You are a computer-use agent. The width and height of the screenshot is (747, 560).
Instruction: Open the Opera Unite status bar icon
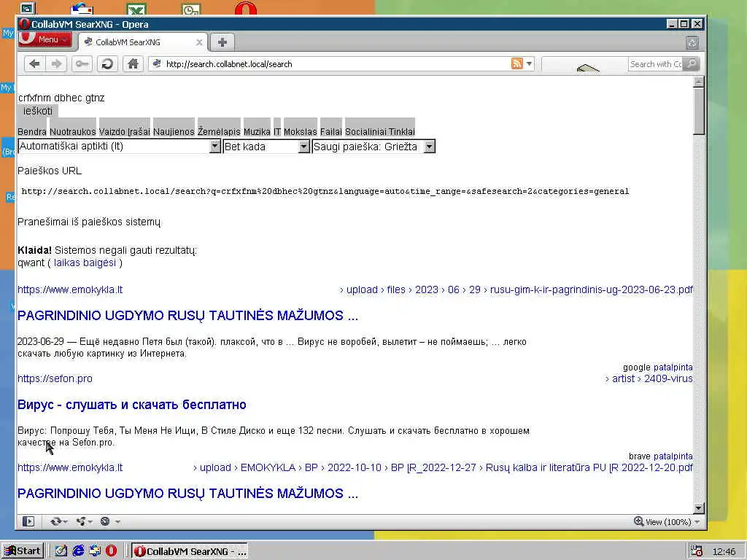click(x=80, y=521)
